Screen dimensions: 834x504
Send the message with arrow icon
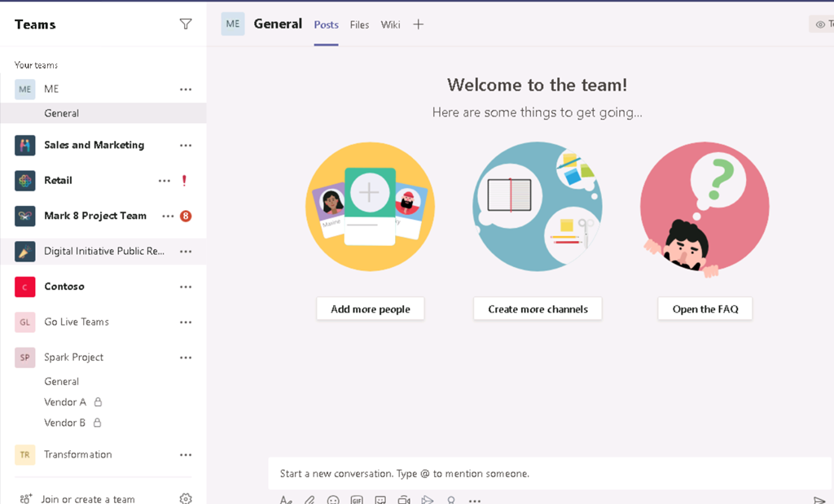click(819, 500)
